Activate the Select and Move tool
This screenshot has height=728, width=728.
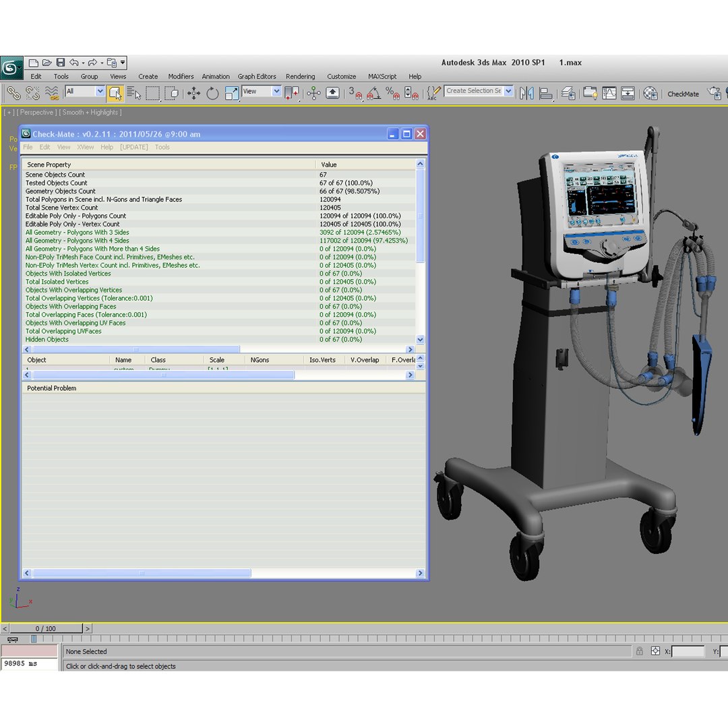[193, 93]
